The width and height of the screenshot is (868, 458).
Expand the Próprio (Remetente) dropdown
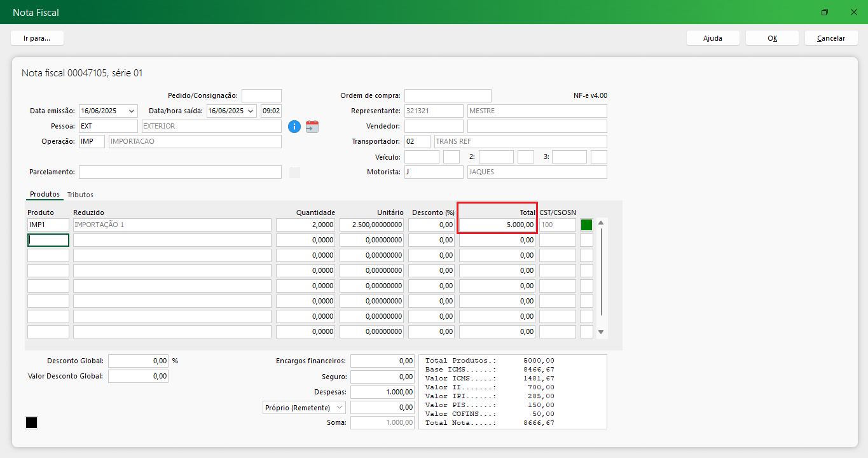pos(340,407)
